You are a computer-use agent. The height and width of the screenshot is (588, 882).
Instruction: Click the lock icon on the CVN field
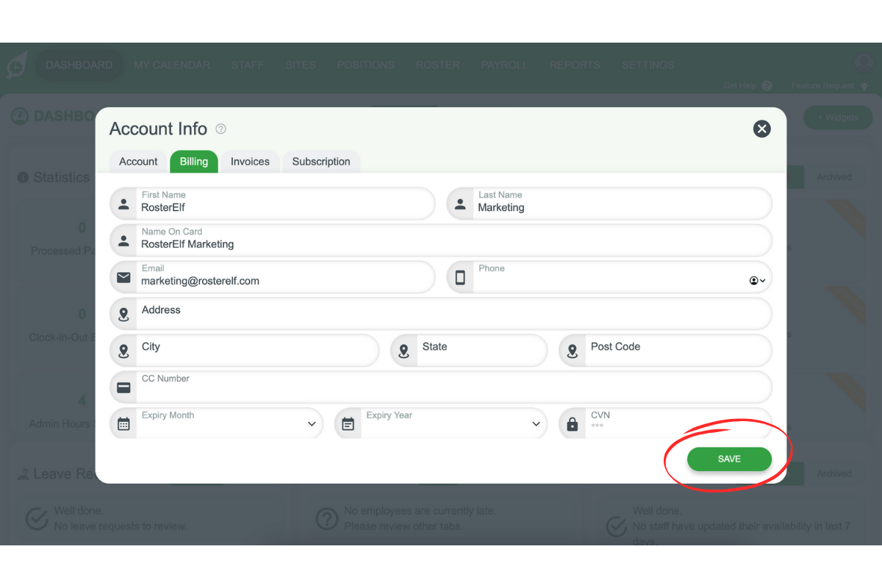pos(572,423)
